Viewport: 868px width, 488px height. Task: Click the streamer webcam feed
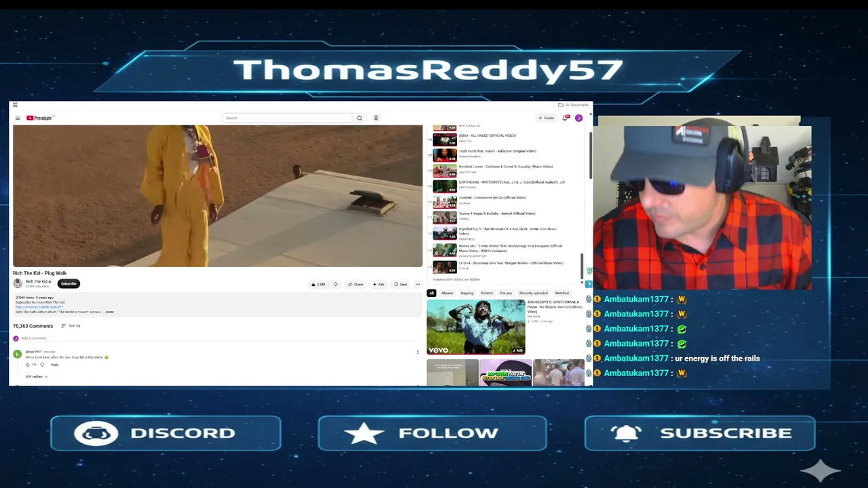click(702, 206)
